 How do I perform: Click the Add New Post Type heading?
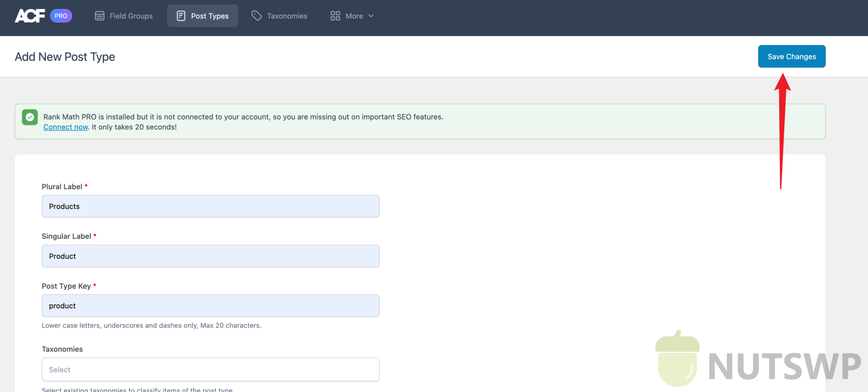click(x=65, y=56)
